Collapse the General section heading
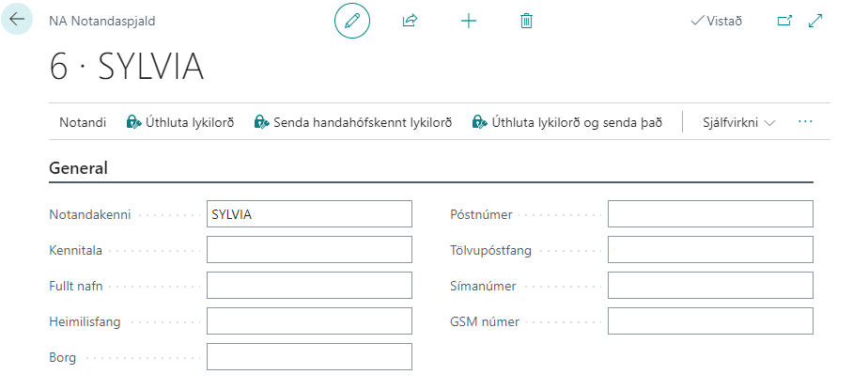The height and width of the screenshot is (390, 868). [x=78, y=169]
